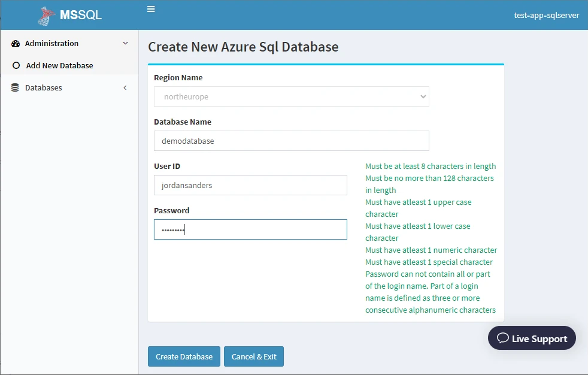588x375 pixels.
Task: Click the test-app-sqlserver name in header
Action: (x=546, y=15)
